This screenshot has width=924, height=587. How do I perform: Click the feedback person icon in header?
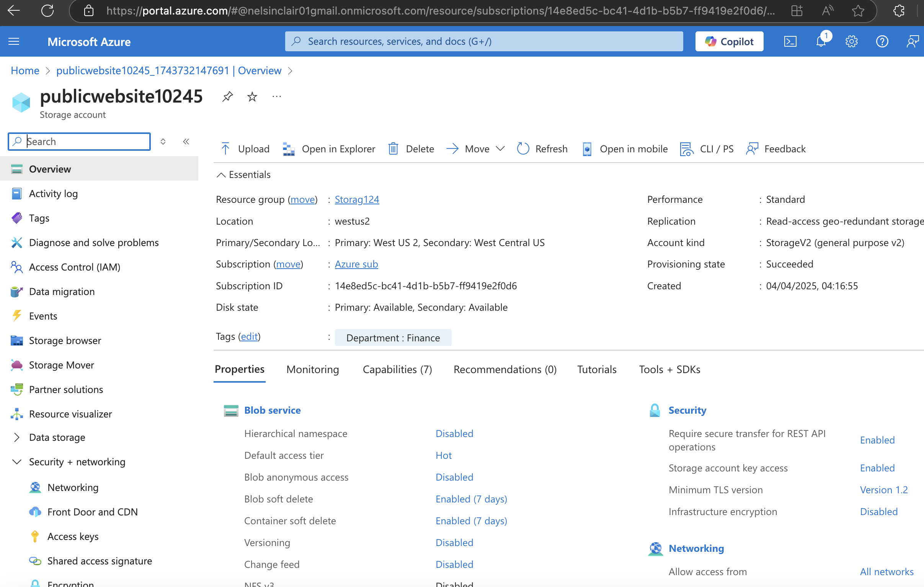(912, 41)
